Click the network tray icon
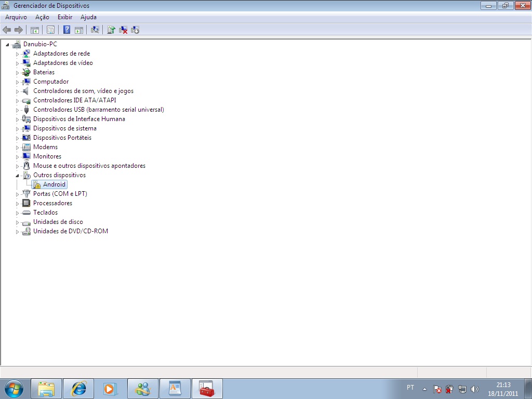532x399 pixels. (x=462, y=389)
